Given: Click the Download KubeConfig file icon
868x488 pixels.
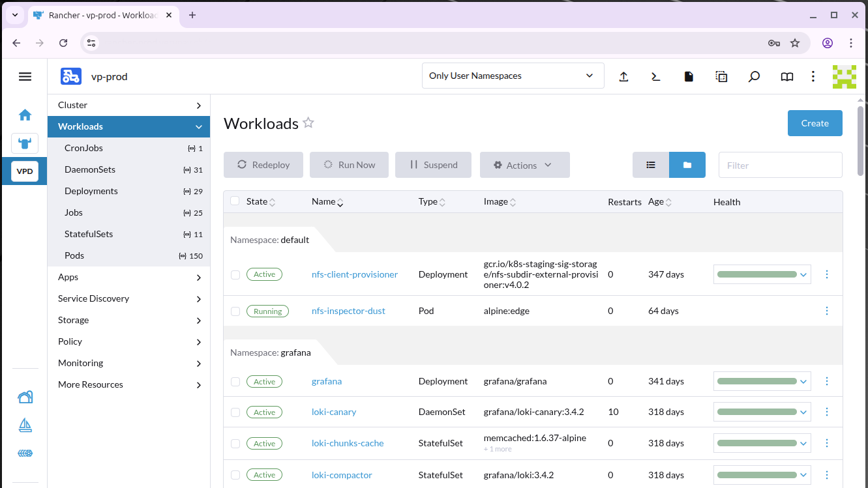Looking at the screenshot, I should [x=689, y=76].
